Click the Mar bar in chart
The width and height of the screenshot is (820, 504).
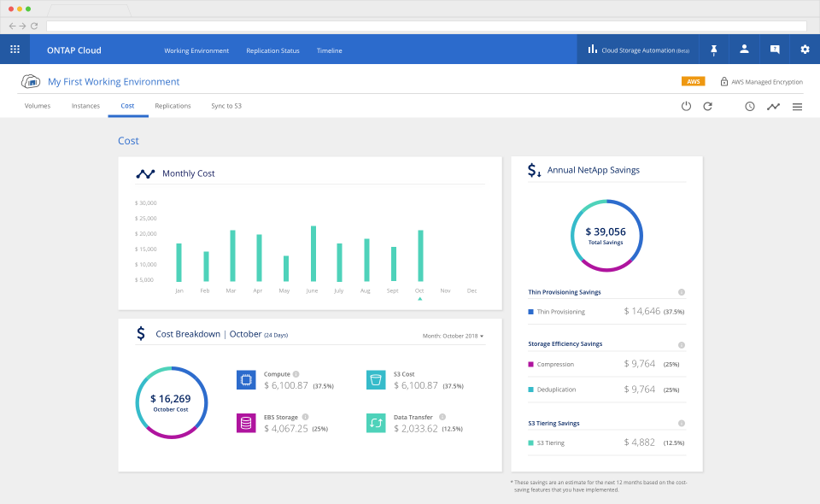(232, 255)
